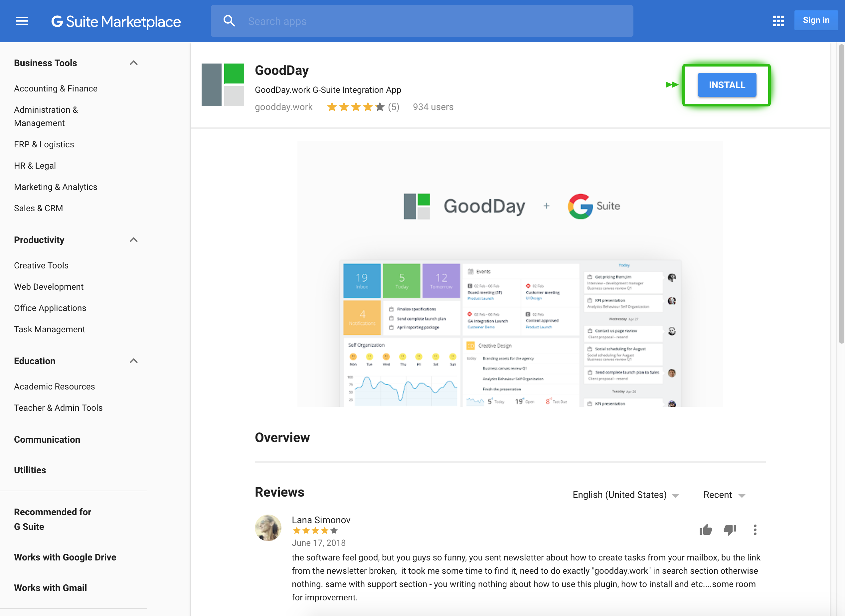Like Lana Simonov's review with thumbs up
This screenshot has height=616, width=845.
[706, 530]
